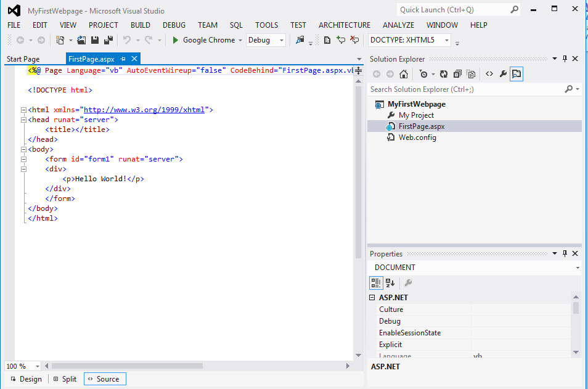Image resolution: width=588 pixels, height=389 pixels.
Task: Click the Search Solution Explorer field
Action: (466, 89)
